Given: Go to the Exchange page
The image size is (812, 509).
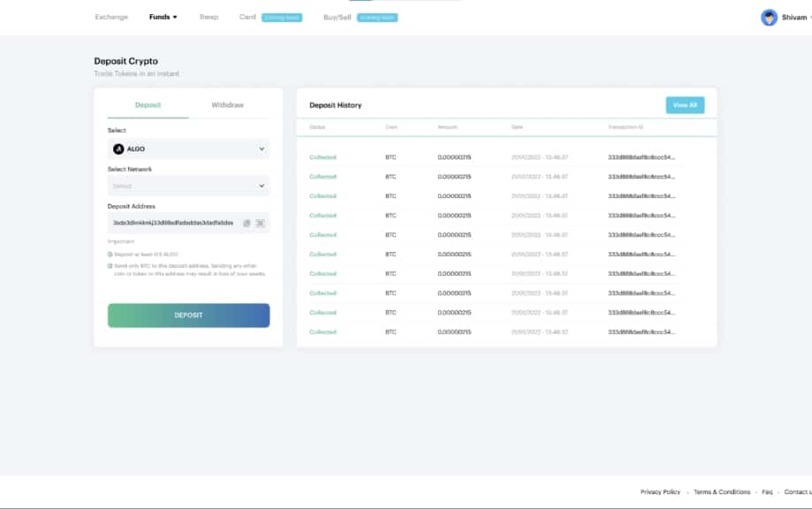Looking at the screenshot, I should [111, 17].
